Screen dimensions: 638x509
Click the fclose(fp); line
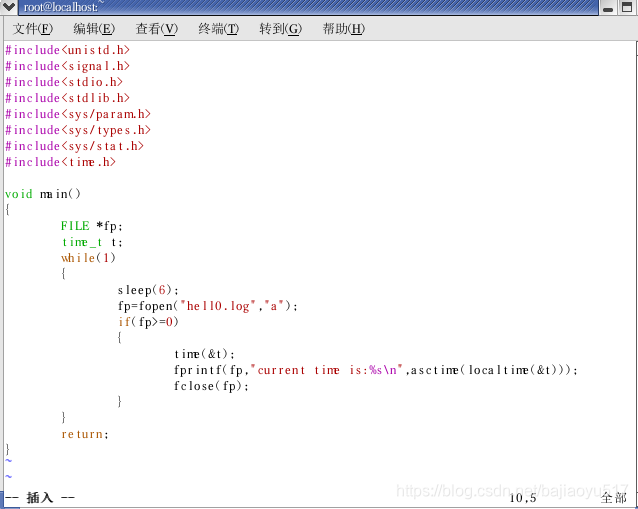click(211, 386)
